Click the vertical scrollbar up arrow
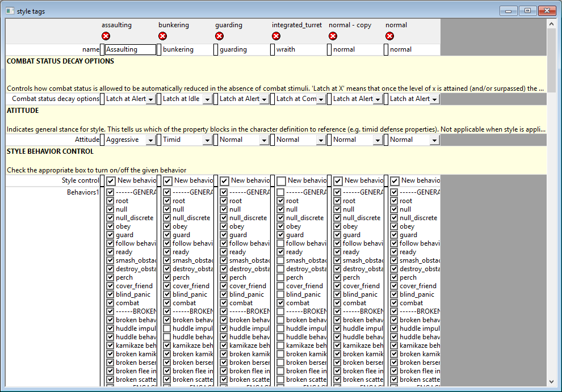Screen dimensions: 562x392 [x=552, y=24]
